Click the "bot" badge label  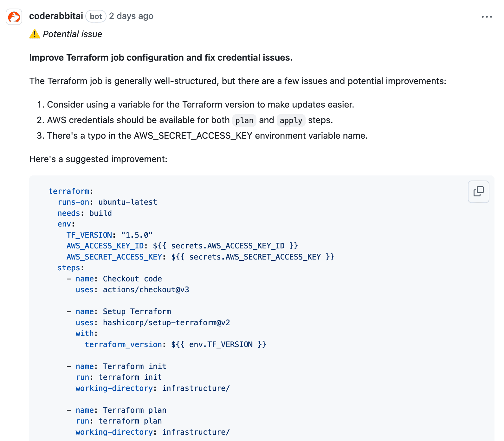pos(96,16)
